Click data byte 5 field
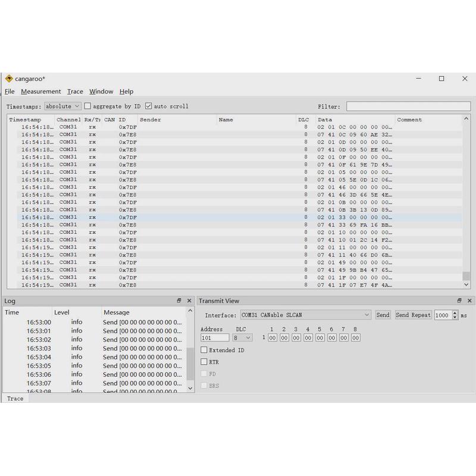The height and width of the screenshot is (476, 476). pos(320,337)
